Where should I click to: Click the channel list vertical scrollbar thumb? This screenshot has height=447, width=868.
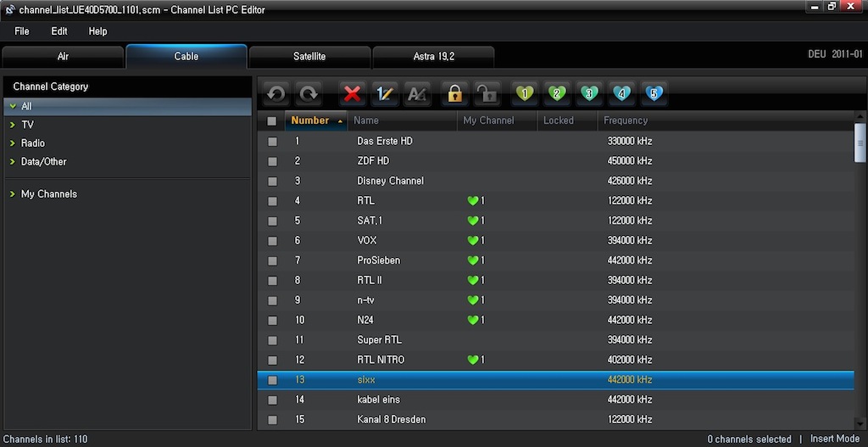pyautogui.click(x=860, y=141)
